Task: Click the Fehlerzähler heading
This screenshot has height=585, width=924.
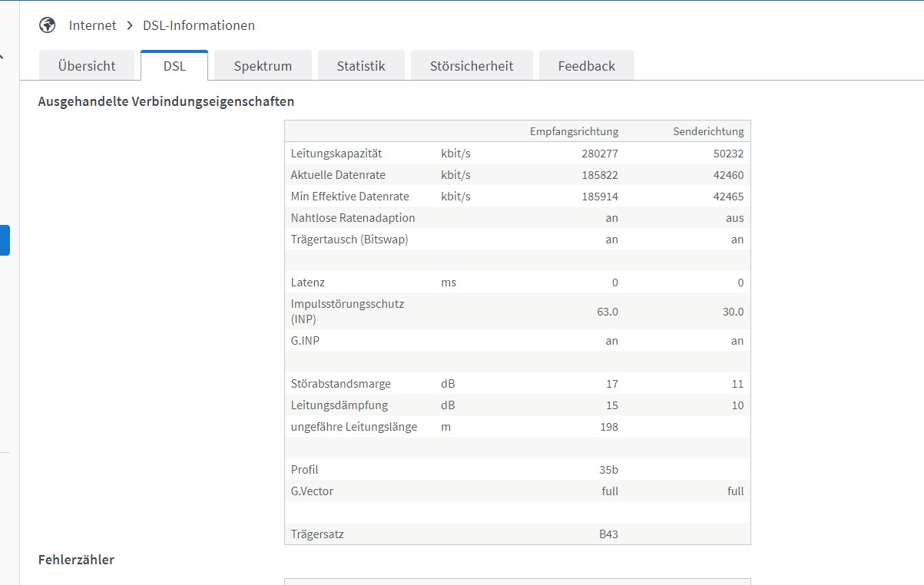Action: point(76,560)
